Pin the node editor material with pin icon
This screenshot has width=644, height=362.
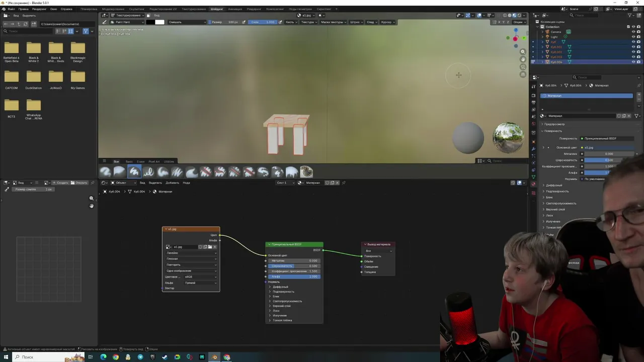click(x=344, y=183)
